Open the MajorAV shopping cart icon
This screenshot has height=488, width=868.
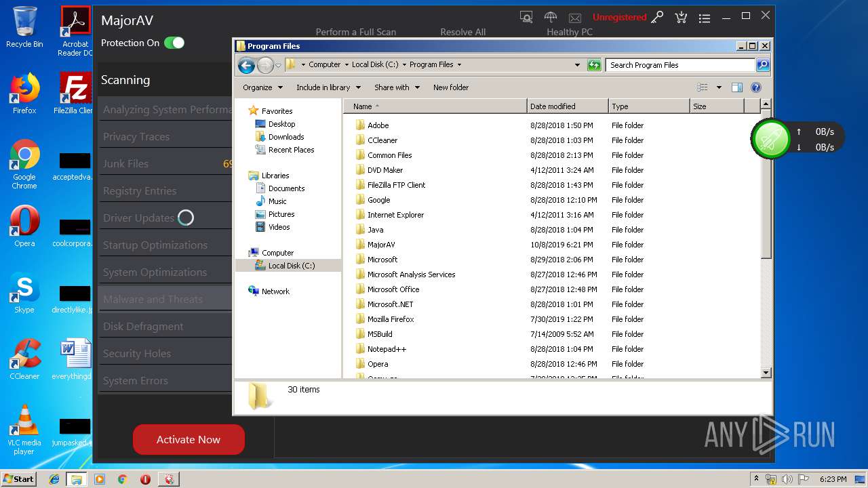pos(681,18)
